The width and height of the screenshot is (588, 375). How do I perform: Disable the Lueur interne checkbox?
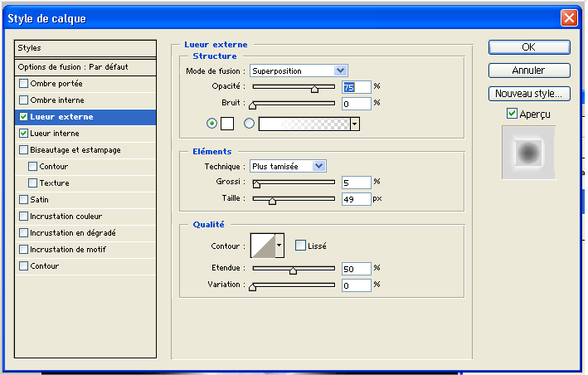click(x=23, y=133)
